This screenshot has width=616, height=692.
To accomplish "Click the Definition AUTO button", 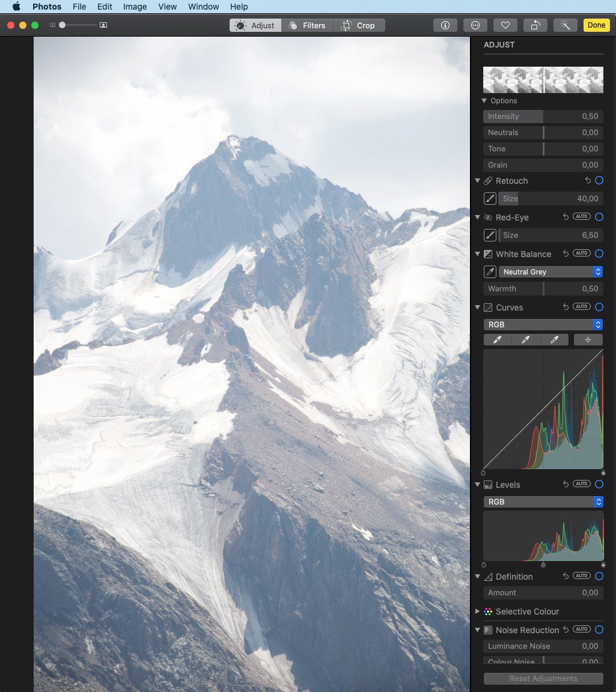I will [582, 575].
